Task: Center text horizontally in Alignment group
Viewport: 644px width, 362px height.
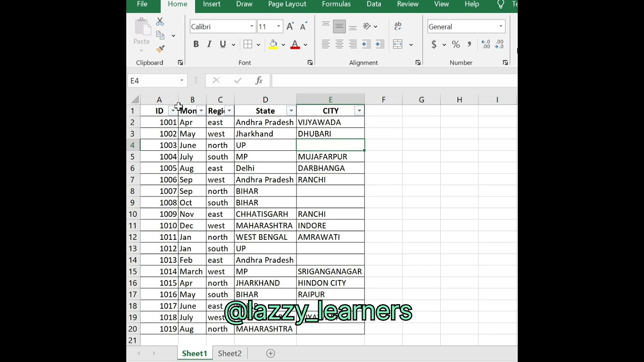Action: point(339,44)
